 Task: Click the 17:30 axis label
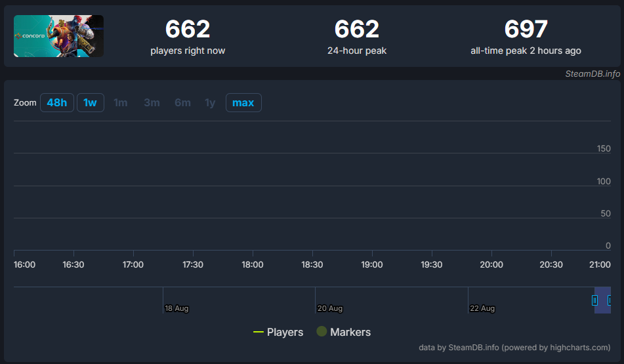(193, 264)
